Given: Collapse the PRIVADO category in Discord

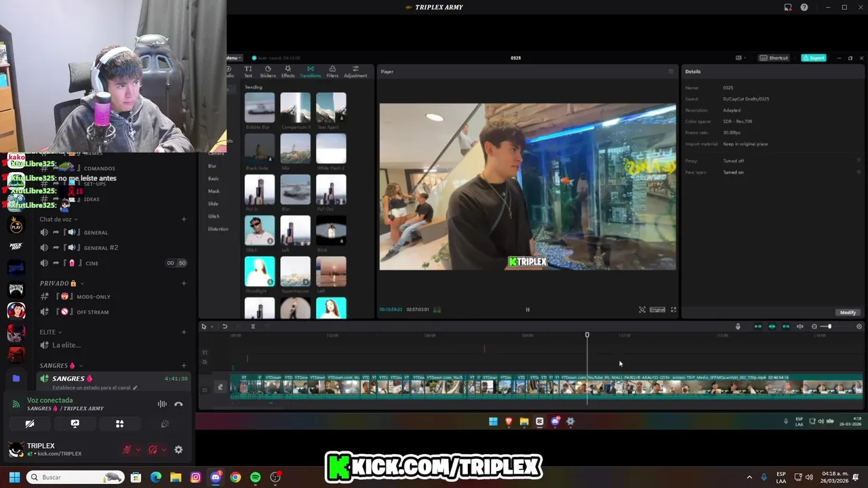Looking at the screenshot, I should tap(61, 283).
